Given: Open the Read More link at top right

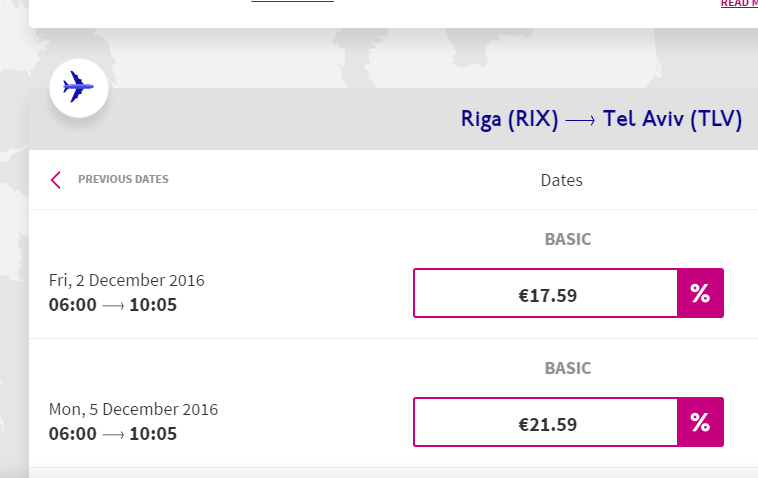Looking at the screenshot, I should (x=738, y=4).
